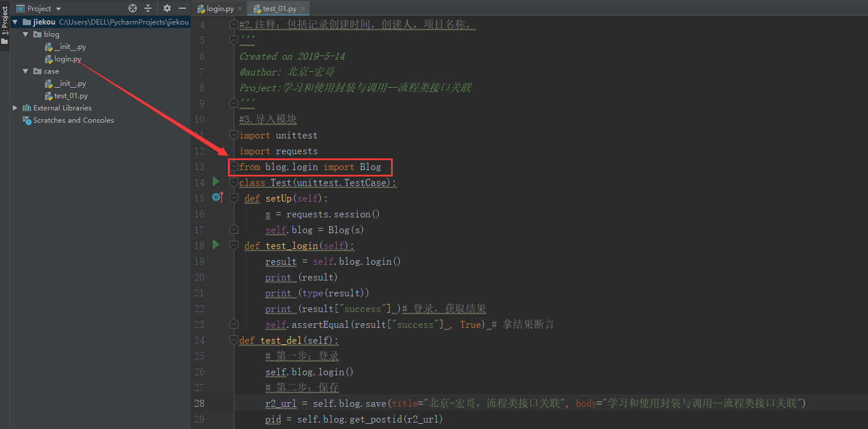Click the locate-opened-file crosshair icon

[133, 8]
